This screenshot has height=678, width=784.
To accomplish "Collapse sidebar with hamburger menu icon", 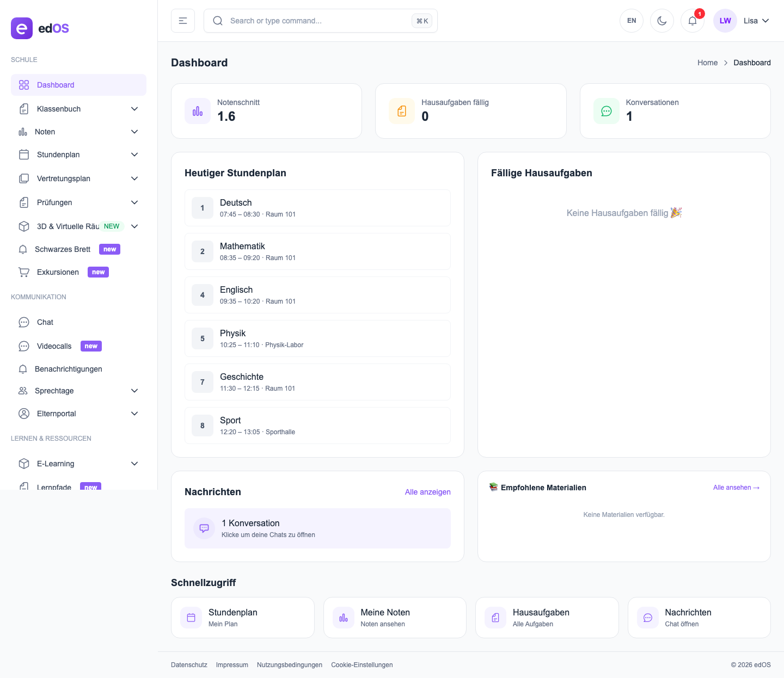I will point(183,21).
